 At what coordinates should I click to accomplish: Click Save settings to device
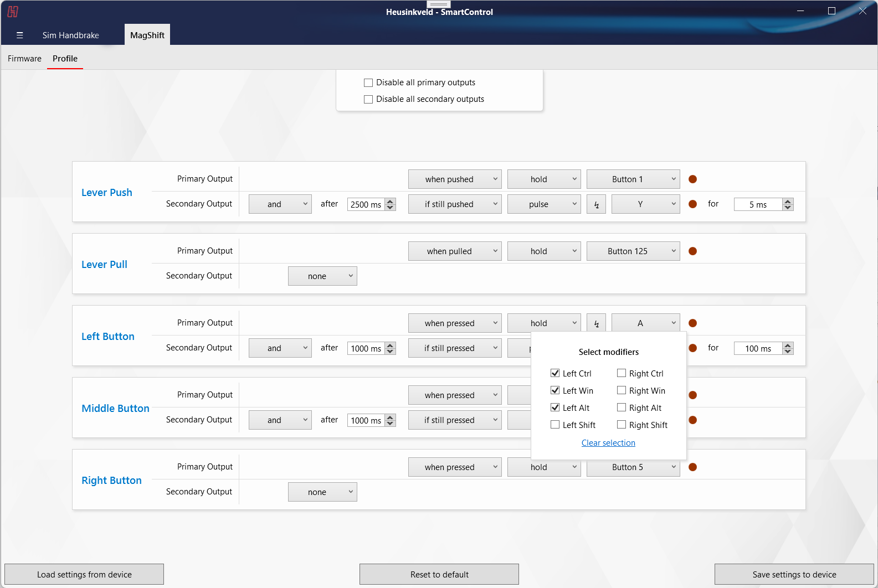click(x=794, y=574)
